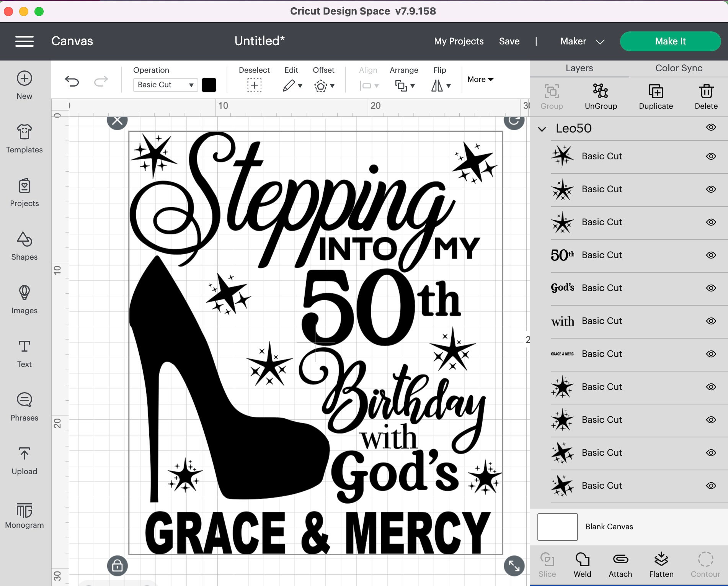
Task: Open the hamburger navigation menu
Action: (x=24, y=41)
